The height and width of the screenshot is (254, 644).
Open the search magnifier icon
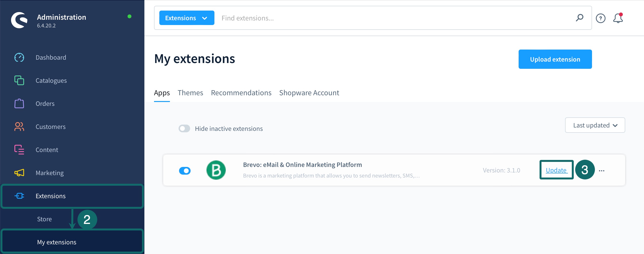(580, 18)
